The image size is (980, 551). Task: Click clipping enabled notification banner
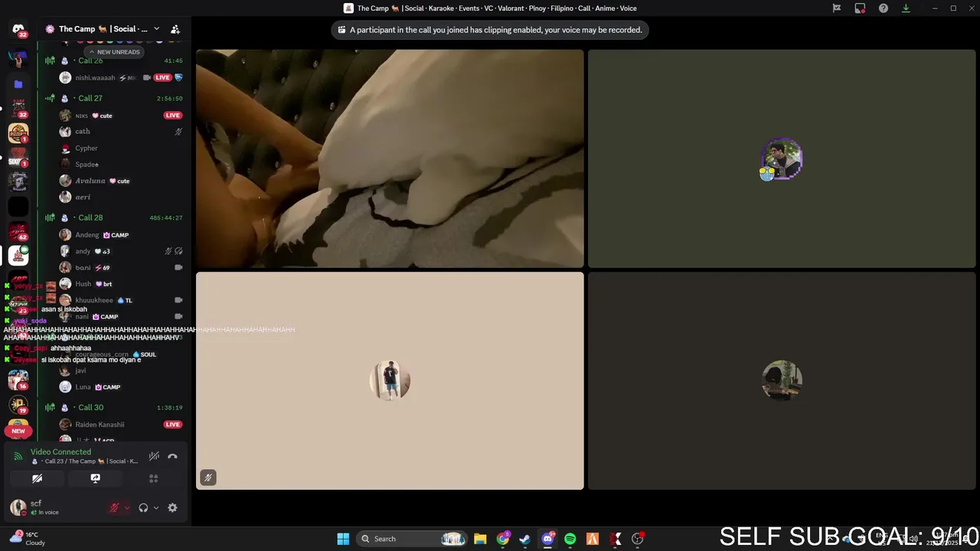[490, 30]
